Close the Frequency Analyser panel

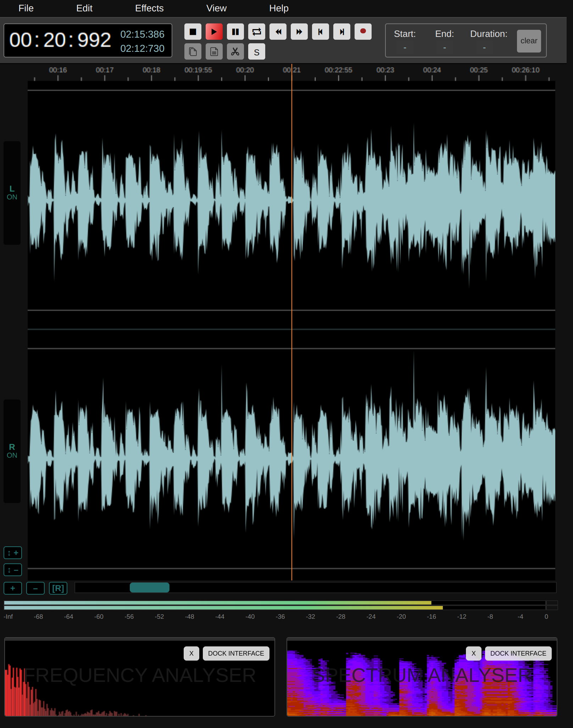point(191,653)
